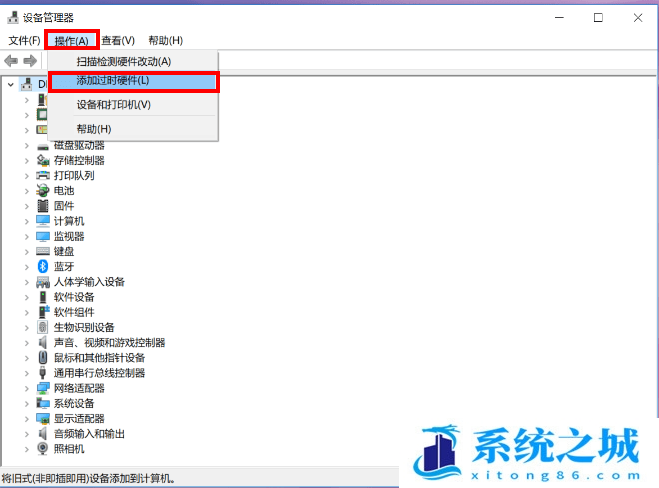
Task: Expand the 磁盘驱动器 tree node
Action: point(28,145)
